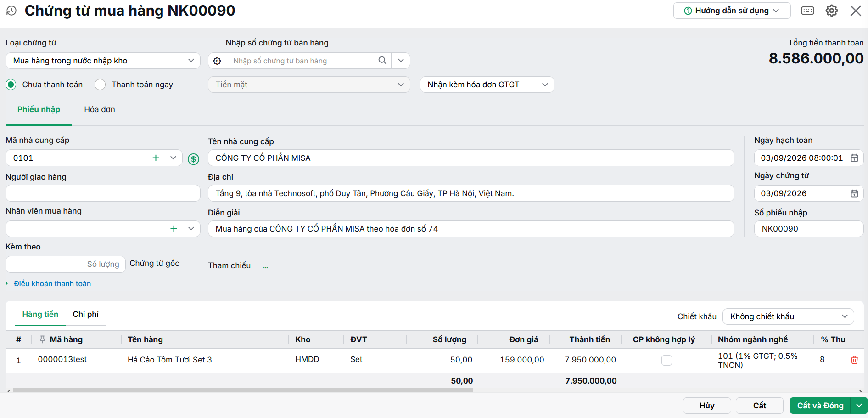Click the Cất và Đóng button
This screenshot has width=868, height=418.
pos(820,406)
